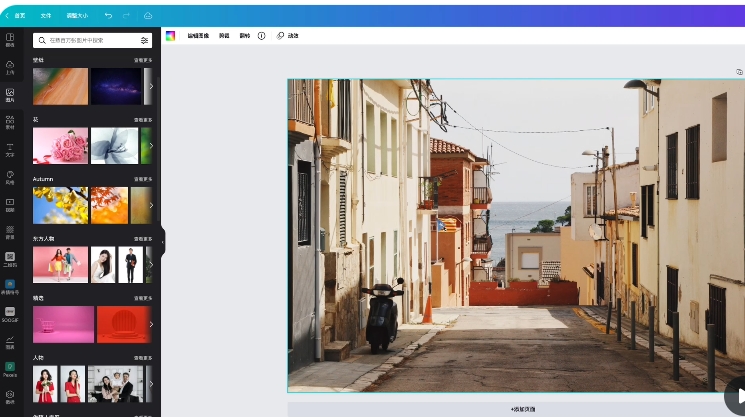The height and width of the screenshot is (417, 745).
Task: Open the Animate (动效) toolbar option
Action: [x=288, y=36]
